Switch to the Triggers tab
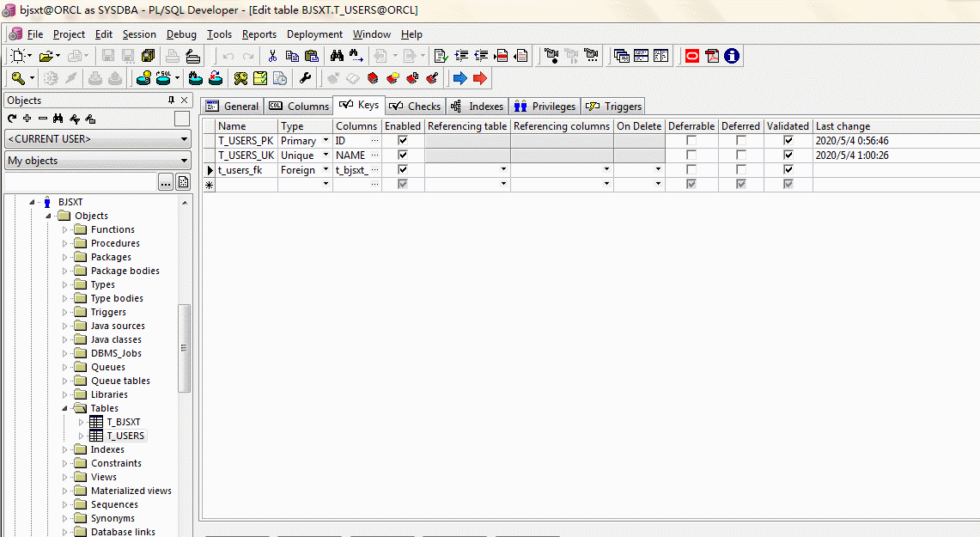This screenshot has width=980, height=537. click(613, 107)
